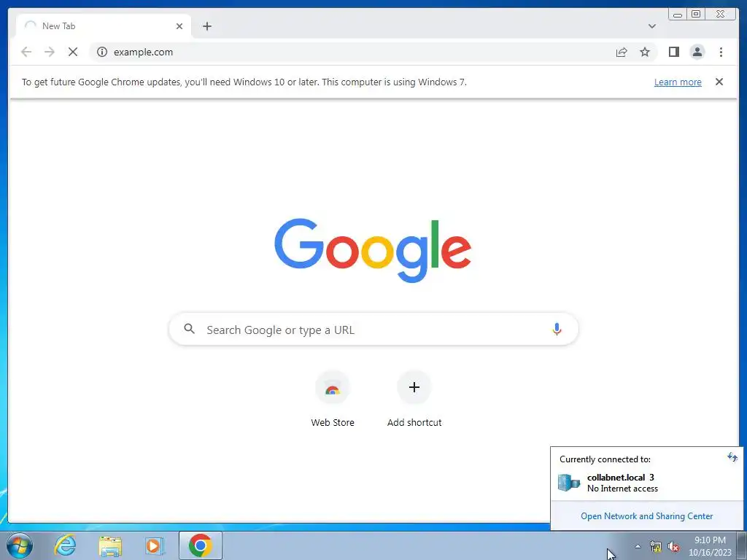Go back using the back arrow
Screen dimensions: 747x560
click(26, 52)
